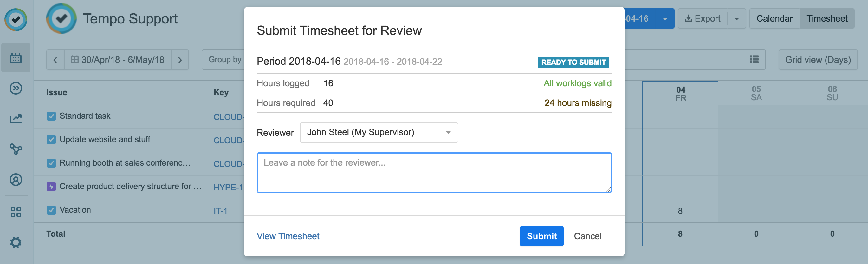Open the user account sidebar icon

pos(16,180)
